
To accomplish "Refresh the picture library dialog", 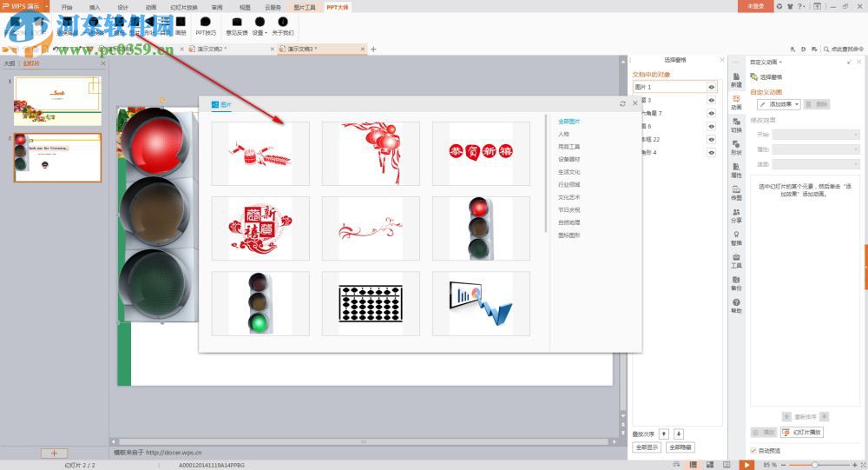I will [622, 103].
